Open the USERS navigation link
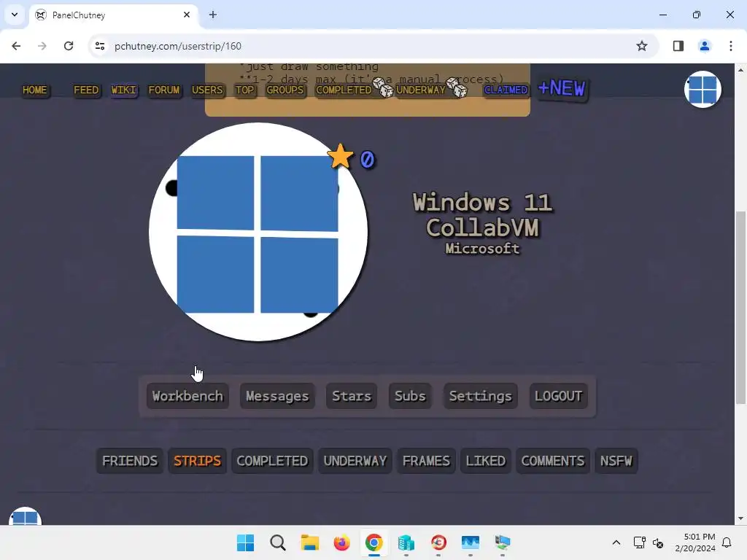747x560 pixels. [x=207, y=90]
